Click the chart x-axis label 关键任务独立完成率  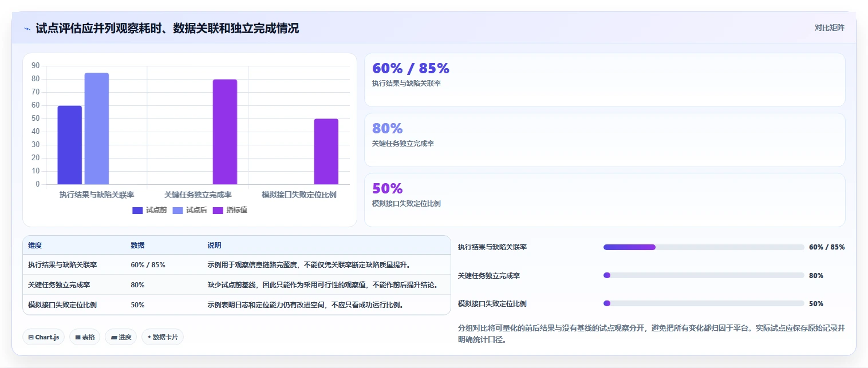tap(198, 195)
